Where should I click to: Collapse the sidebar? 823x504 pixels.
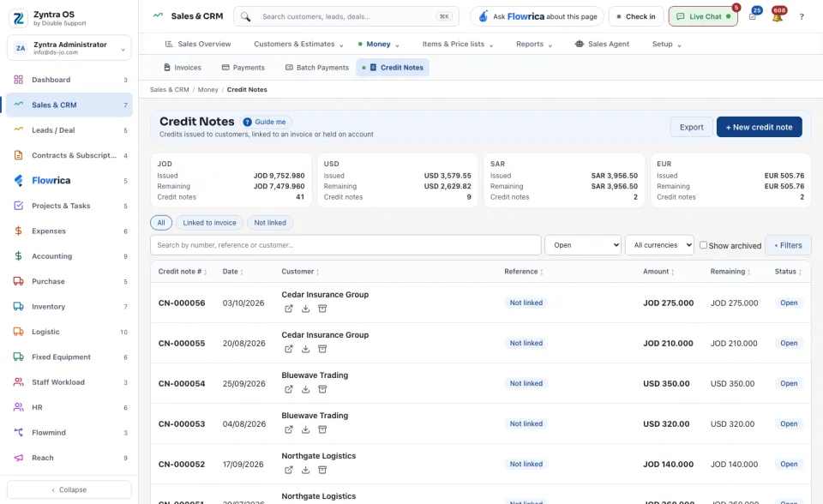point(69,489)
